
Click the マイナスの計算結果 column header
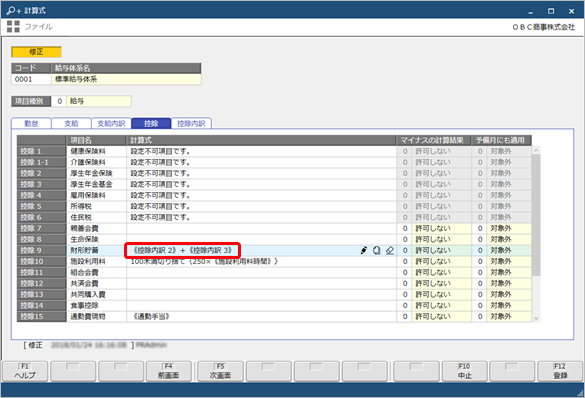(x=434, y=140)
